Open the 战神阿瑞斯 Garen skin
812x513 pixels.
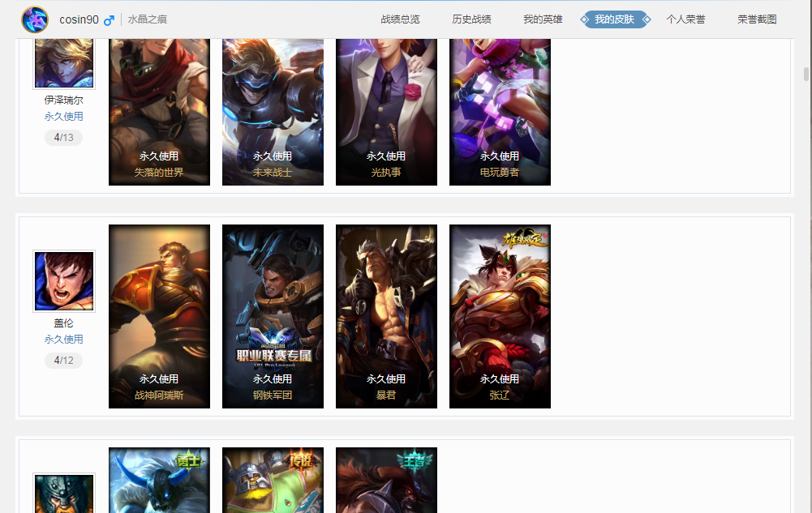[x=160, y=317]
